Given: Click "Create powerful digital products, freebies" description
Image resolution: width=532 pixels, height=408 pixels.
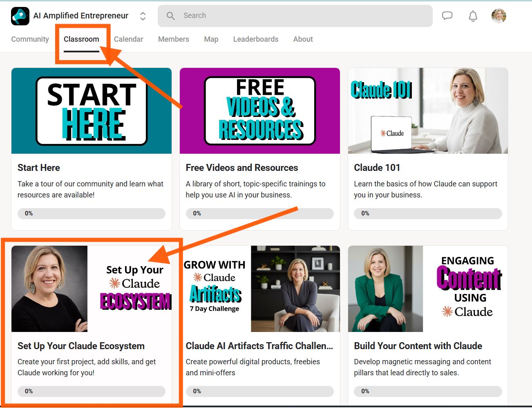Looking at the screenshot, I should tap(253, 367).
